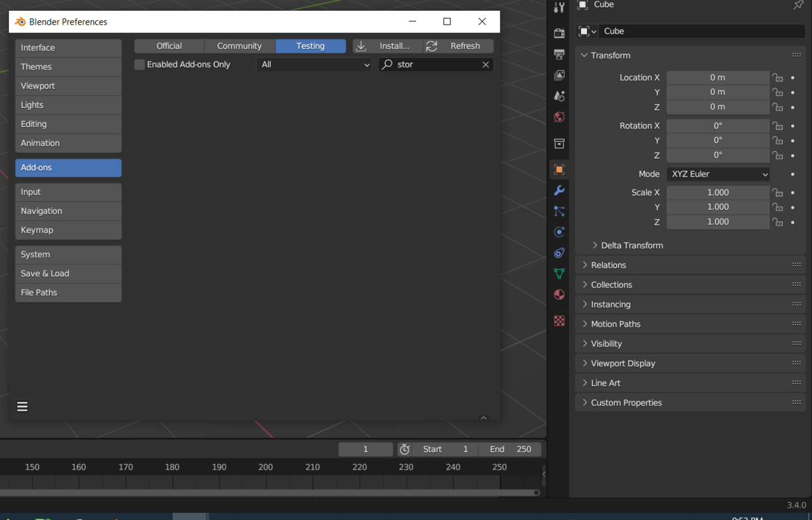
Task: Open the Object properties tab
Action: [559, 170]
